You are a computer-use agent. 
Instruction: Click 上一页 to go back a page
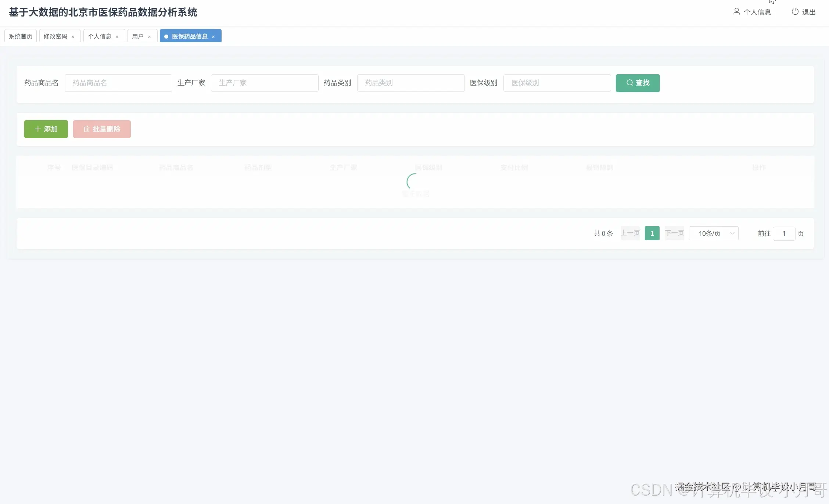coord(630,233)
